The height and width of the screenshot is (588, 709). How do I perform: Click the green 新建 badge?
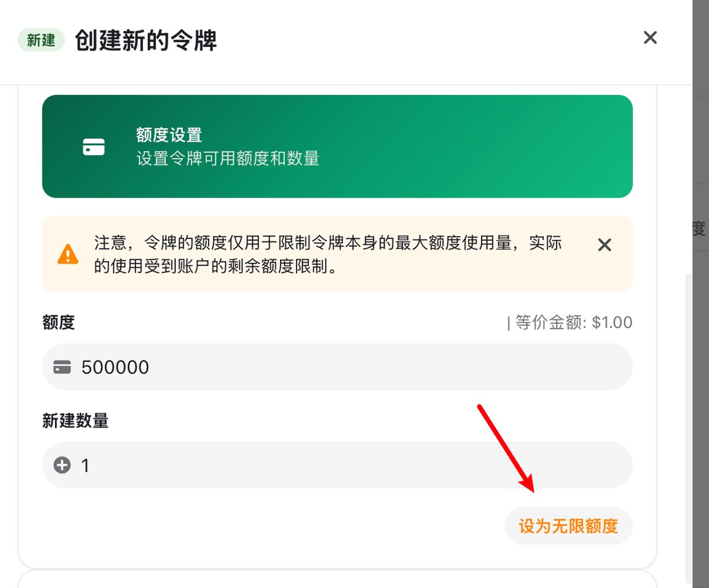point(41,40)
